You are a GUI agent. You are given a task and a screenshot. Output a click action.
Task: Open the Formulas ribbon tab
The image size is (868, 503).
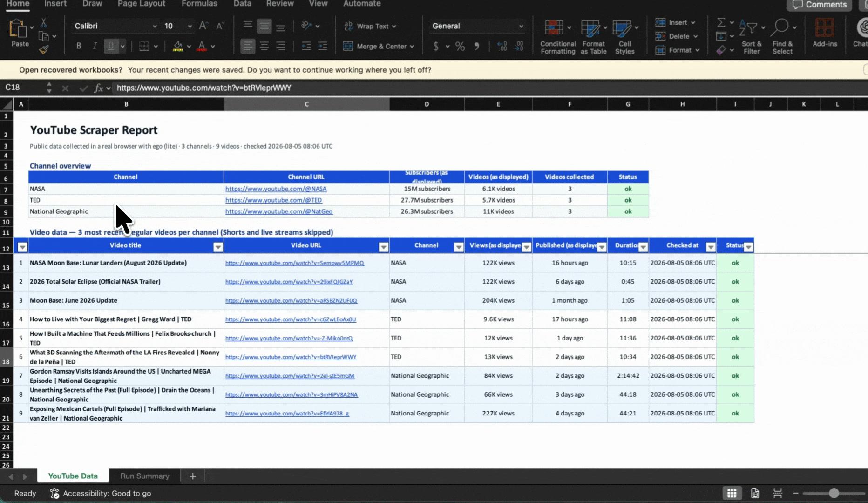click(199, 4)
